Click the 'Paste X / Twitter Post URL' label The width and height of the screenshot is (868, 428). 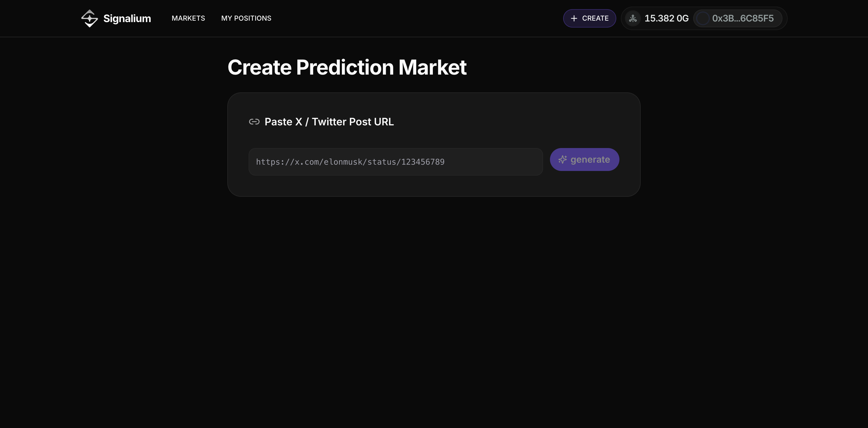click(x=329, y=122)
